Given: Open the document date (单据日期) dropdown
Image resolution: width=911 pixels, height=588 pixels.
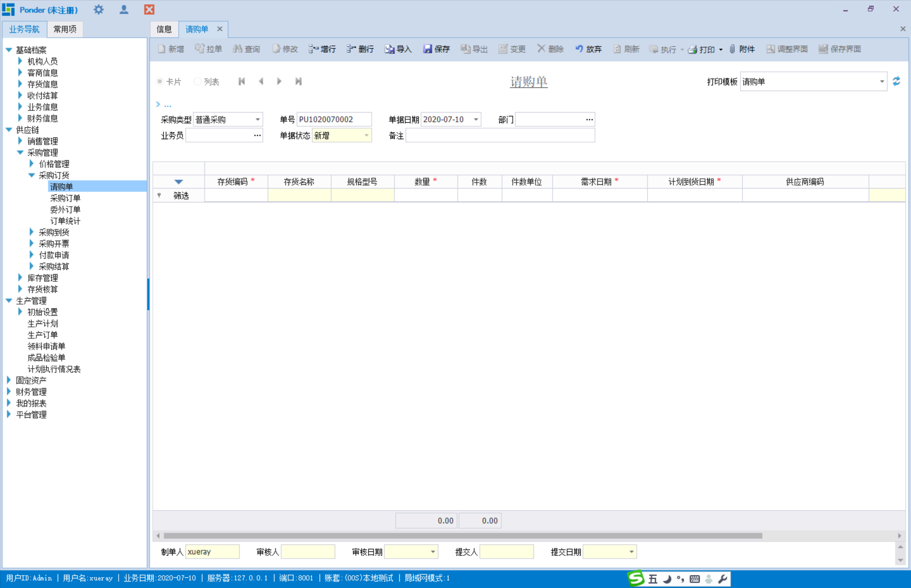Looking at the screenshot, I should coord(476,119).
